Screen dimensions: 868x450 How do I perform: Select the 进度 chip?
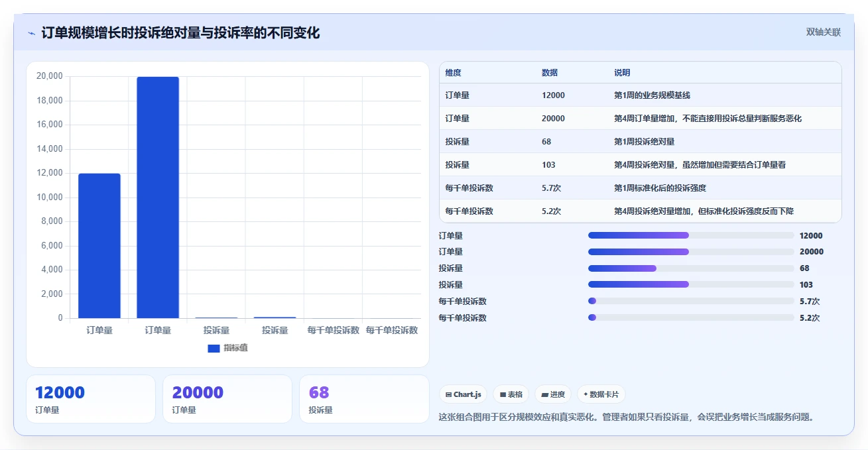tap(553, 394)
